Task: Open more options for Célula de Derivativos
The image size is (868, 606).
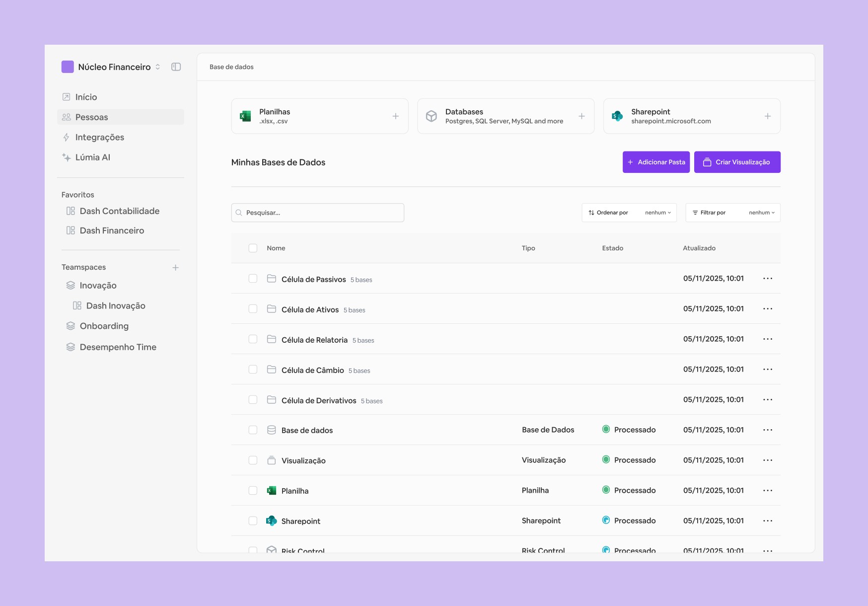Action: point(768,400)
